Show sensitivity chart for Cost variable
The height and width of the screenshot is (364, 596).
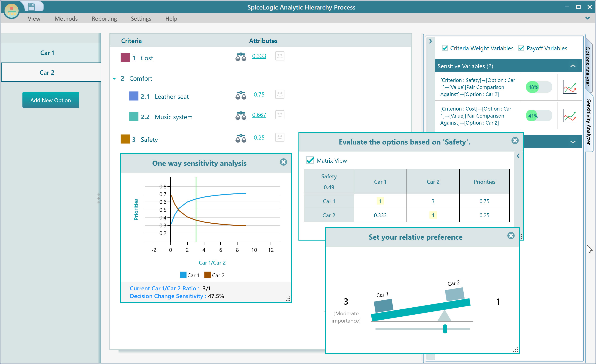(569, 116)
